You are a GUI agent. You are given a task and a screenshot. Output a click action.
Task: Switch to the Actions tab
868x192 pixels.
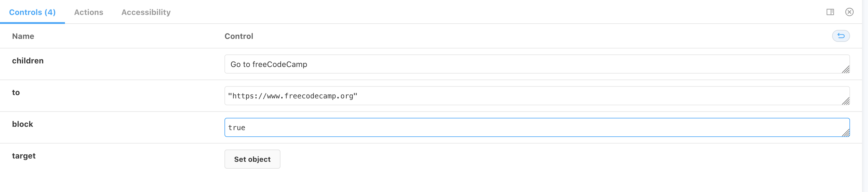pyautogui.click(x=88, y=12)
